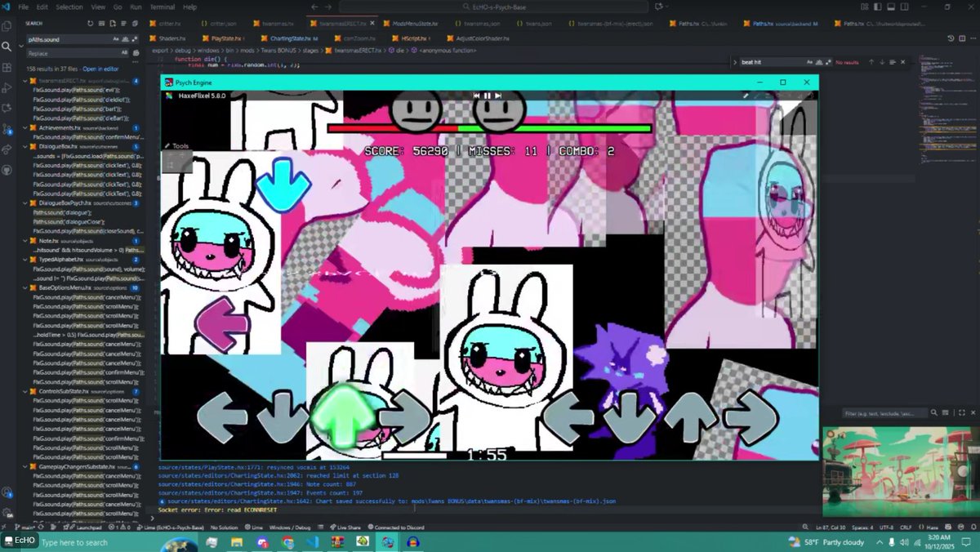Click the HaxeFlixel debugger restart button
The width and height of the screenshot is (980, 552).
click(x=477, y=96)
